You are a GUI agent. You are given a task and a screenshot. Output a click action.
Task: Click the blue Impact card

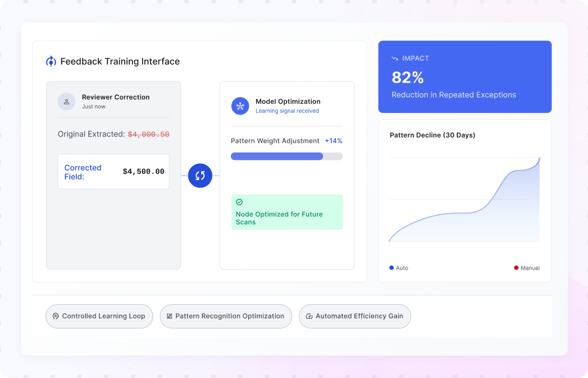tap(465, 77)
